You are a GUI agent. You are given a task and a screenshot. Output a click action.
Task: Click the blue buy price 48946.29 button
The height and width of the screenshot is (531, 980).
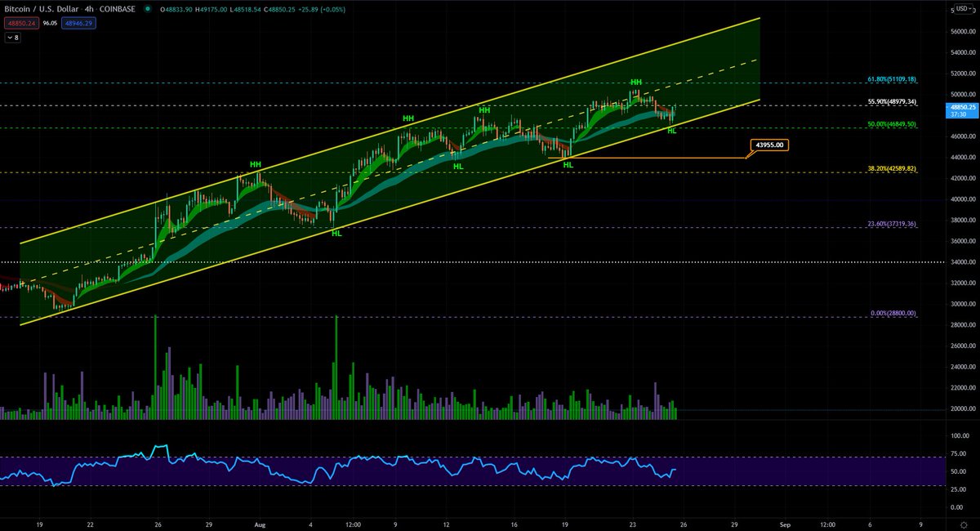[x=78, y=24]
